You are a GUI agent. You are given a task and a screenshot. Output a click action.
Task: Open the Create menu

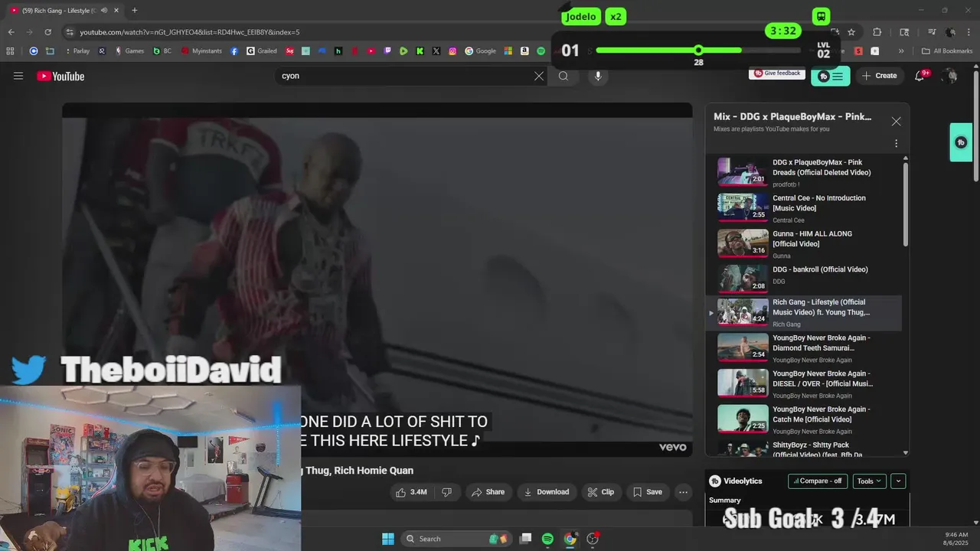click(879, 76)
